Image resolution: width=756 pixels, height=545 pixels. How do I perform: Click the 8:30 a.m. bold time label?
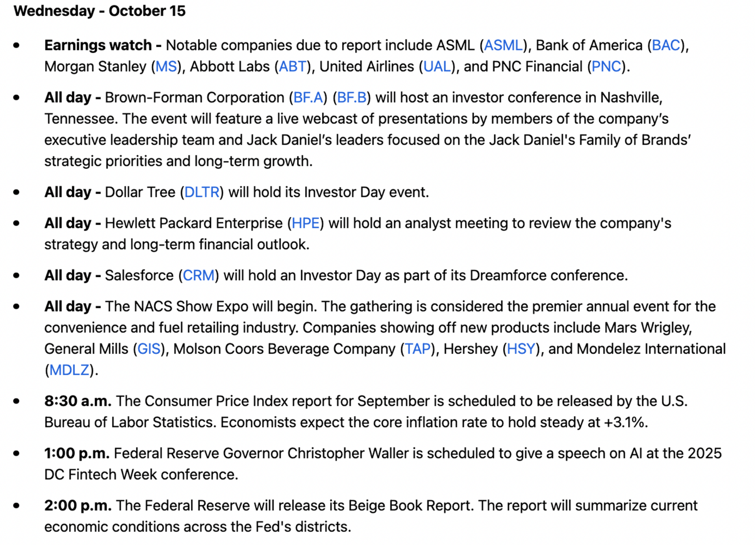[x=78, y=401]
